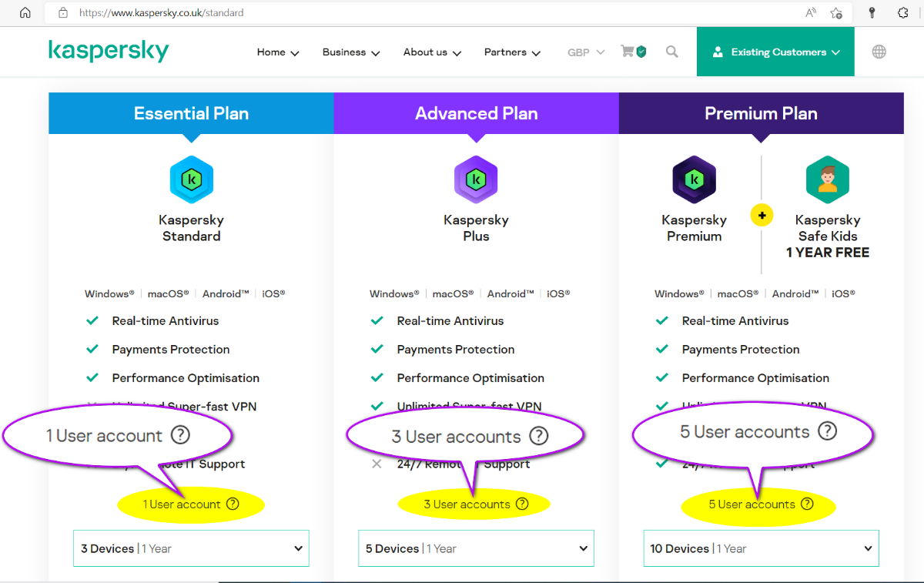
Task: Expand the GBP currency selector
Action: click(x=586, y=52)
